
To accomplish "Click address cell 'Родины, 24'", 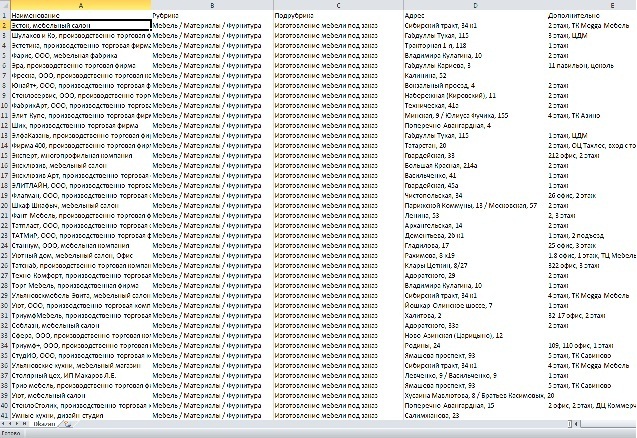I will click(x=475, y=345).
